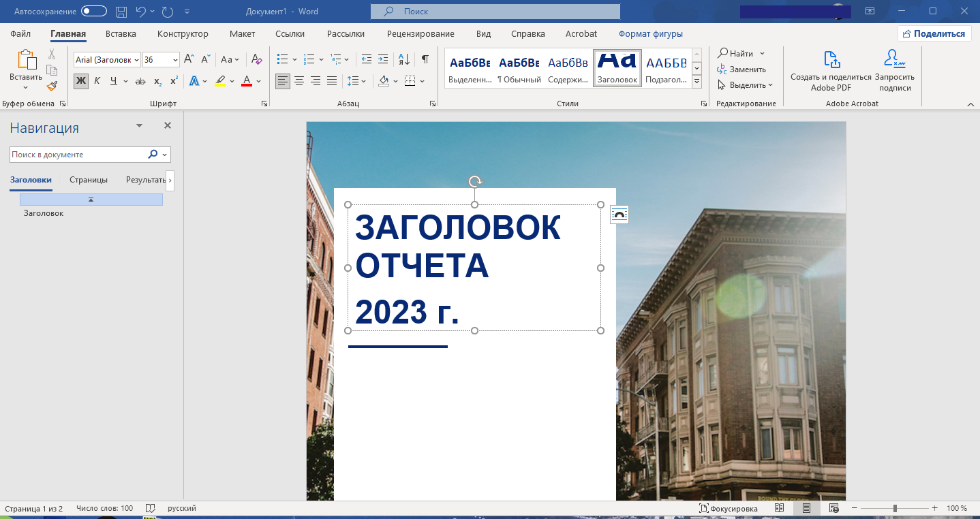Expand the Styles gallery more button
The width and height of the screenshot is (980, 519).
coord(696,82)
